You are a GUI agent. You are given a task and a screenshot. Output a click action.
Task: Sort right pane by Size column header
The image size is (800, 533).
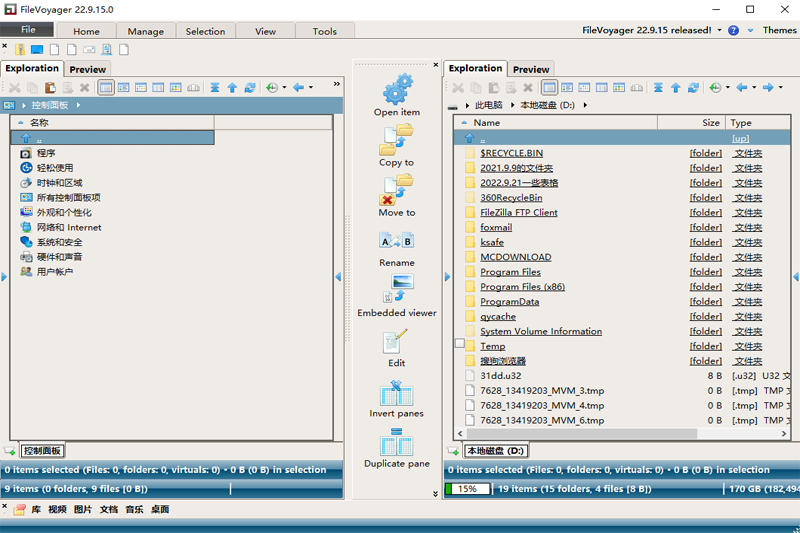(710, 122)
